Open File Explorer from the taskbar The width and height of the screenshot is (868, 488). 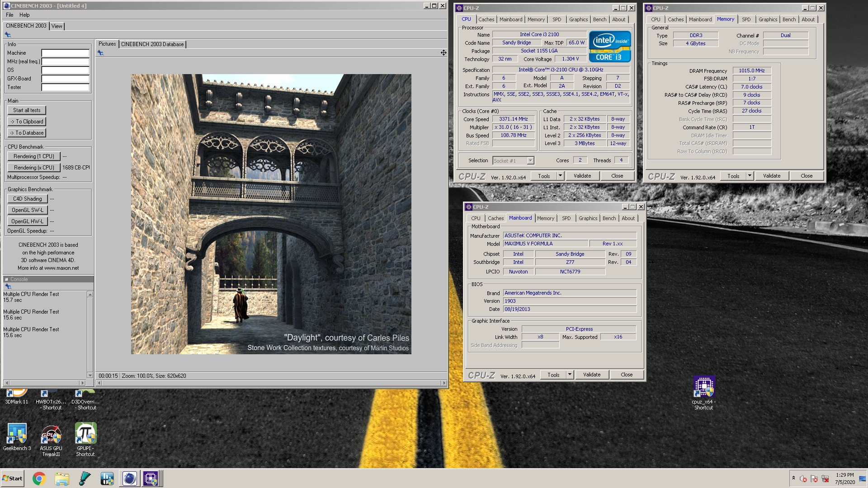coord(62,479)
